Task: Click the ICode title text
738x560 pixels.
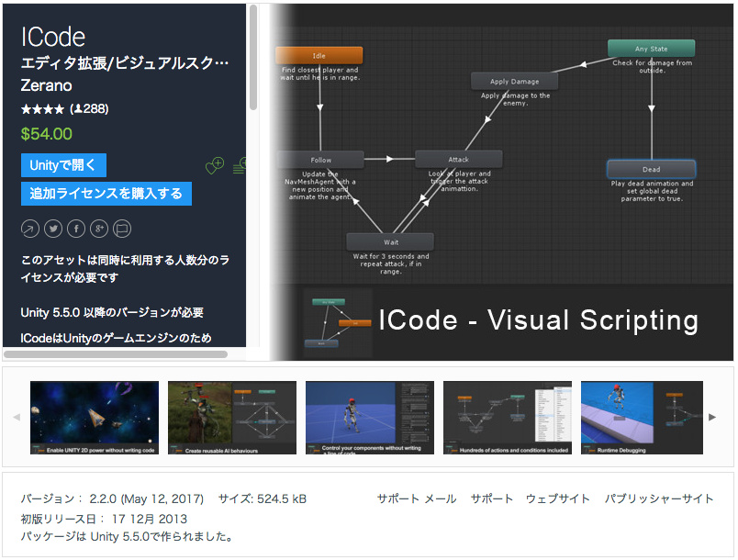Action: pyautogui.click(x=52, y=37)
